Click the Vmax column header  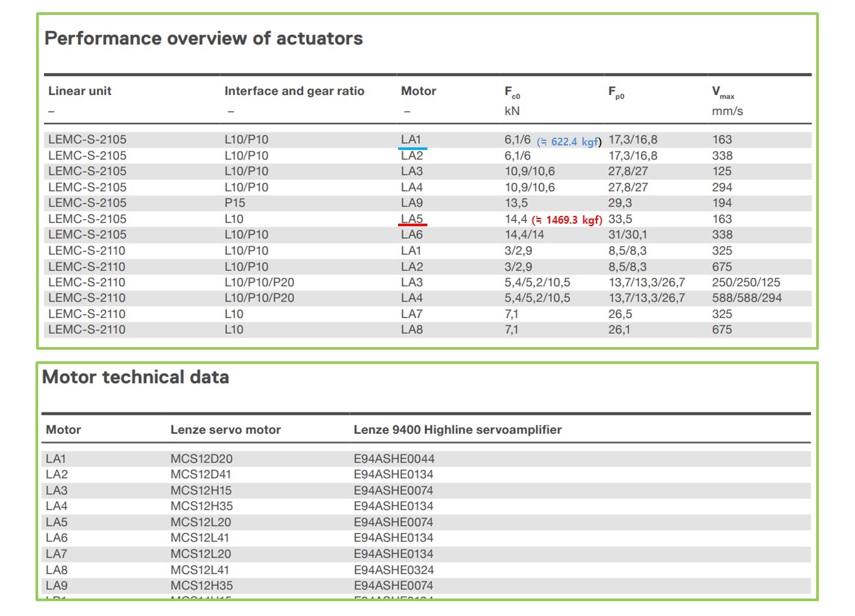click(723, 92)
